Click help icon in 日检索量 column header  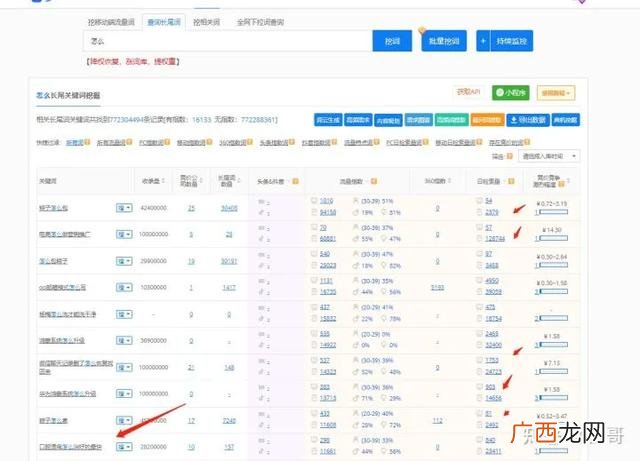[x=511, y=181]
